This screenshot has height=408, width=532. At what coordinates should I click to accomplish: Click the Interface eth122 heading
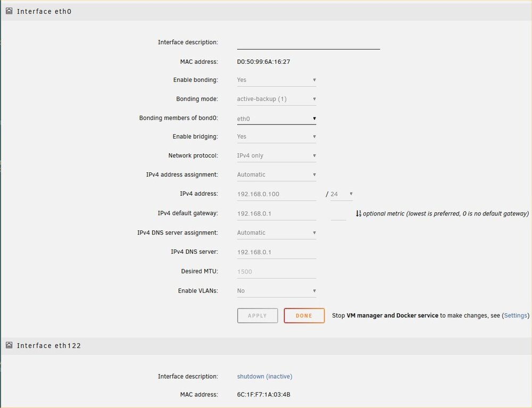(x=49, y=346)
